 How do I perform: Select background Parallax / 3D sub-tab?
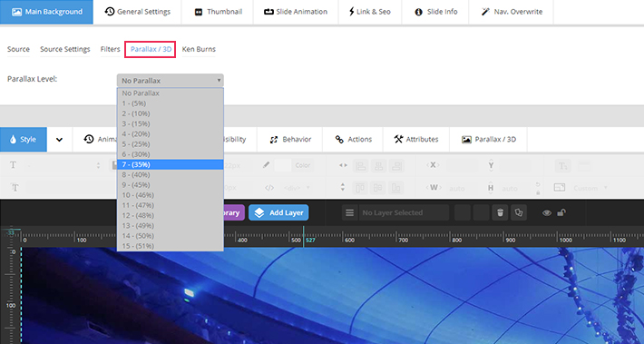[x=151, y=49]
